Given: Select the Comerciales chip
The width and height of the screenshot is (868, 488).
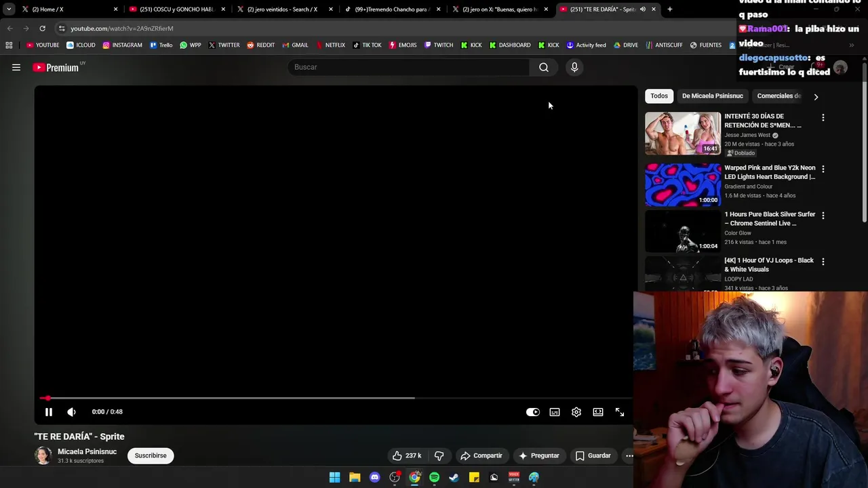Looking at the screenshot, I should tap(778, 96).
